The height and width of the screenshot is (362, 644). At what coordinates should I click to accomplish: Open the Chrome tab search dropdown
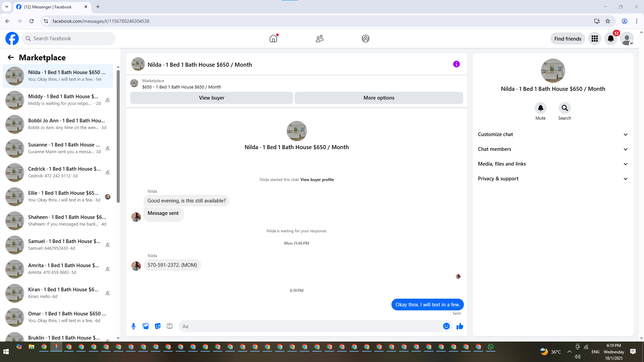pyautogui.click(x=6, y=7)
